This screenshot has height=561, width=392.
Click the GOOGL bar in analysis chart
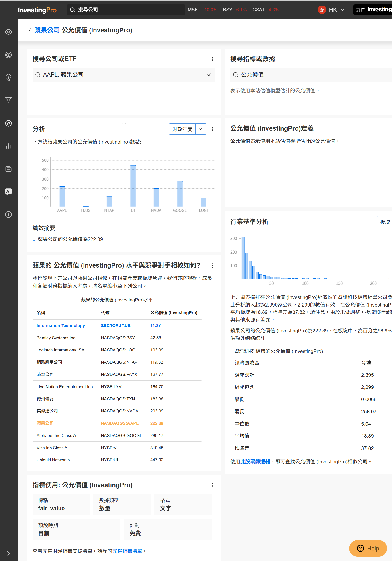click(180, 194)
